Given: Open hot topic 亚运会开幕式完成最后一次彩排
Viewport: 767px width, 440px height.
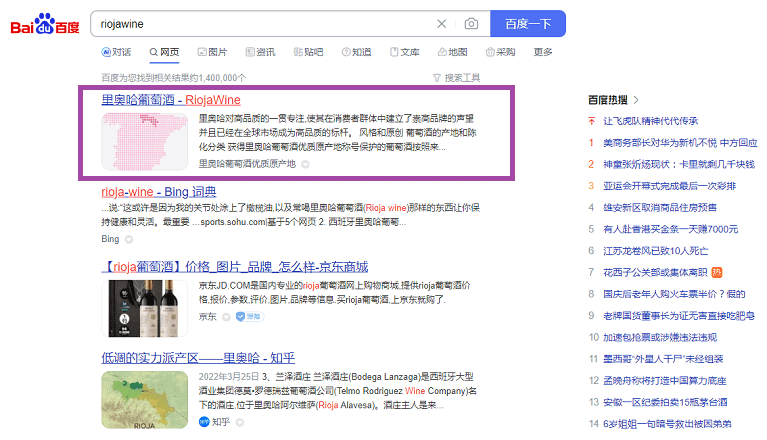Looking at the screenshot, I should coord(669,186).
